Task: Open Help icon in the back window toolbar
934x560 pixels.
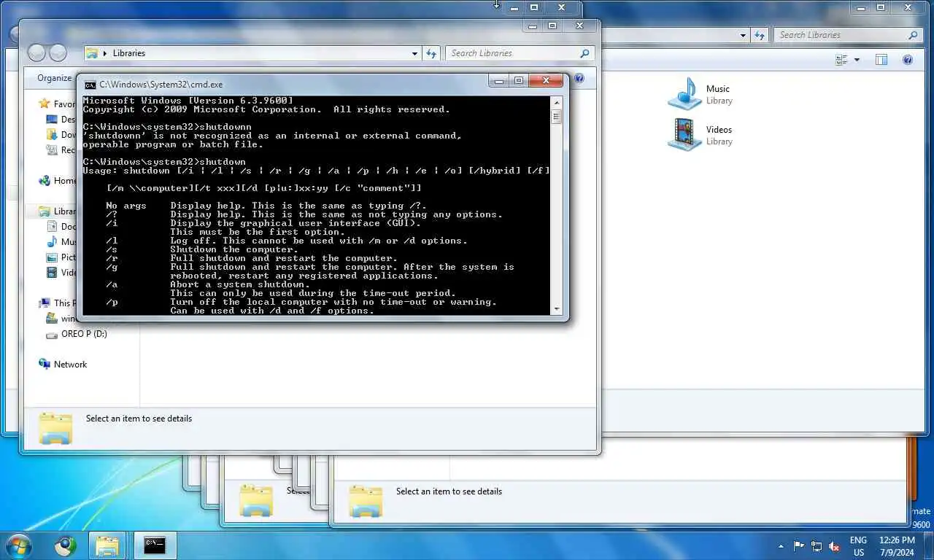Action: (908, 60)
